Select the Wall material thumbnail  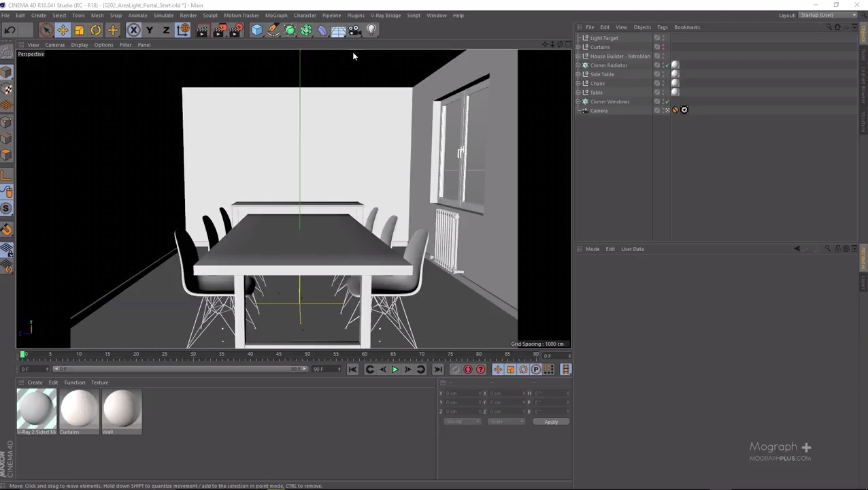pyautogui.click(x=122, y=408)
